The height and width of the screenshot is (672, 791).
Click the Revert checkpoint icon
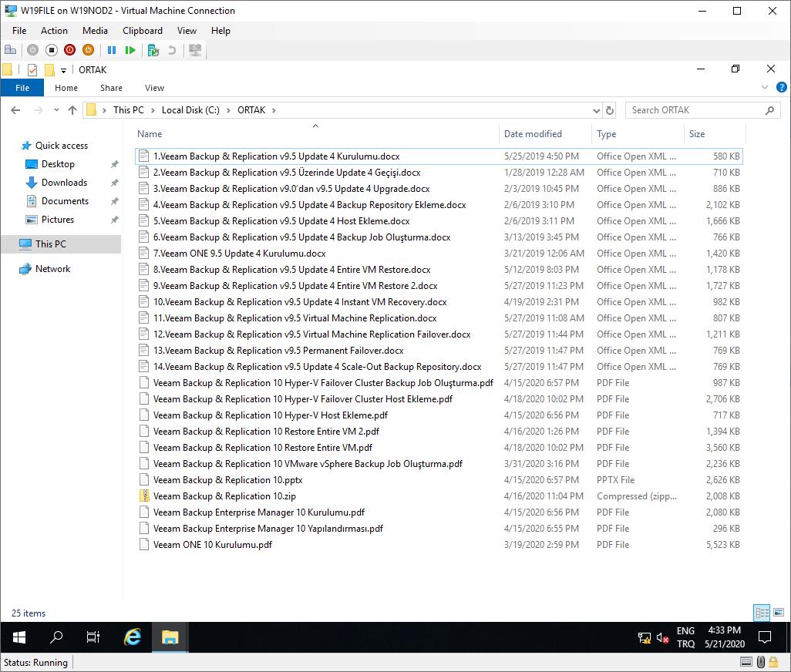[172, 50]
